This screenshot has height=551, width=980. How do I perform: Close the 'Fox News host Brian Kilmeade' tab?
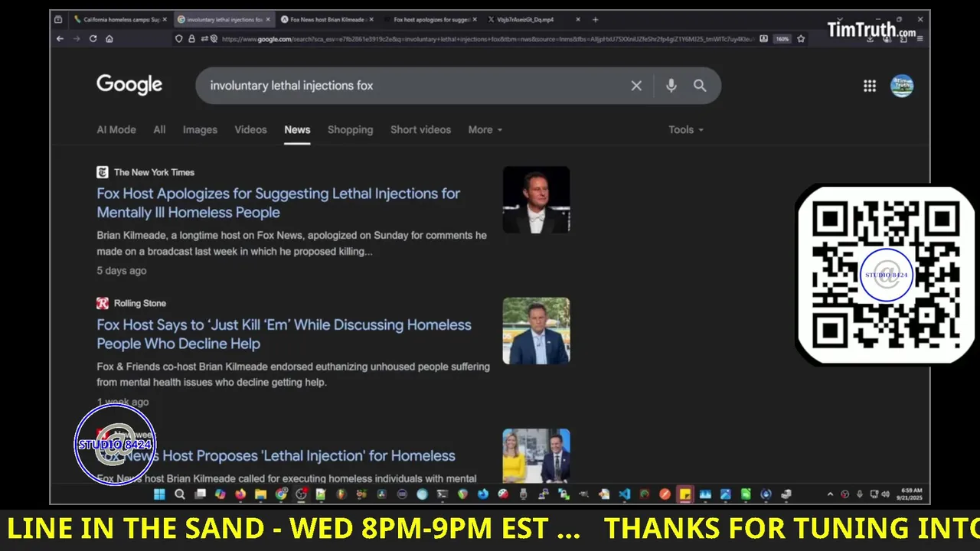pos(371,19)
